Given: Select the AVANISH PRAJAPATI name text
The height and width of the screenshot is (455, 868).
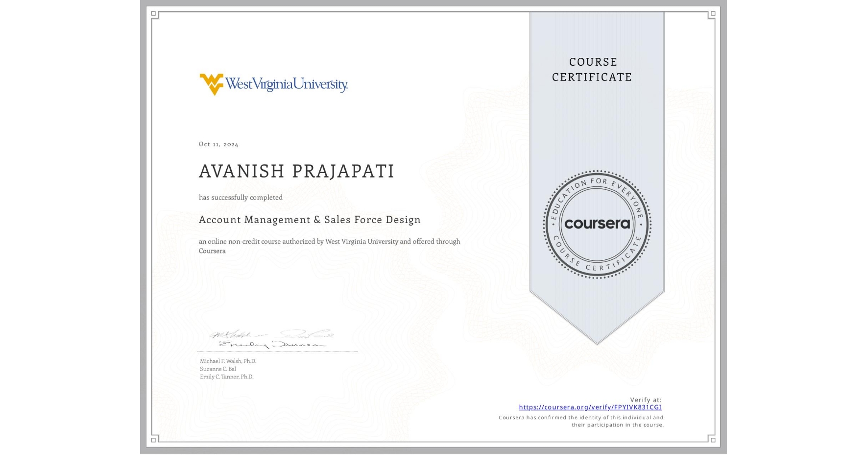Looking at the screenshot, I should 296,172.
